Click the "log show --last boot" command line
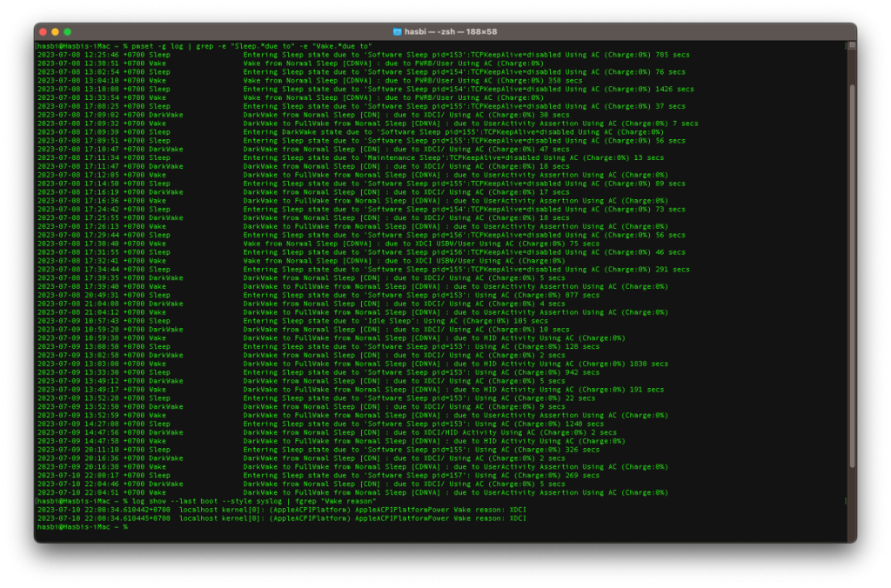891x588 pixels. pos(252,501)
